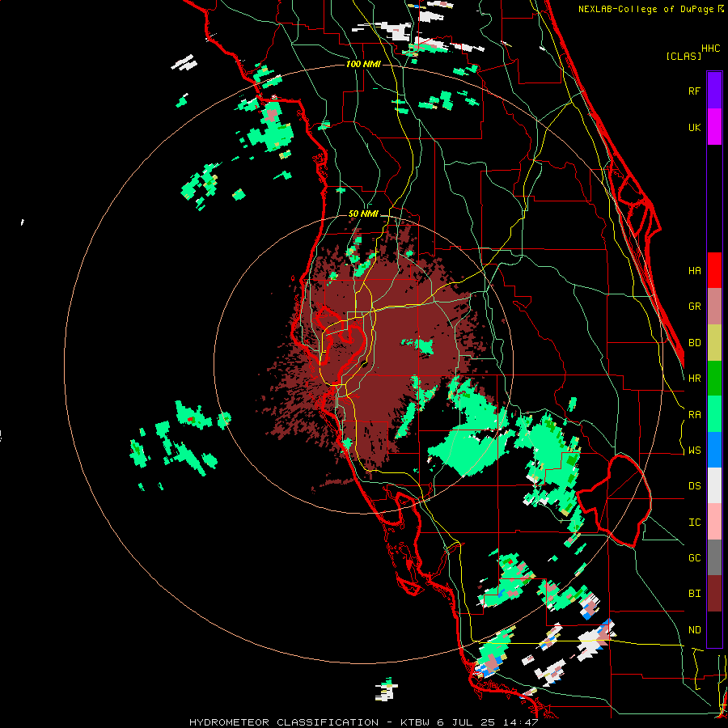Click the 100 NMI range ring label
Image resolution: width=728 pixels, height=728 pixels.
click(363, 64)
